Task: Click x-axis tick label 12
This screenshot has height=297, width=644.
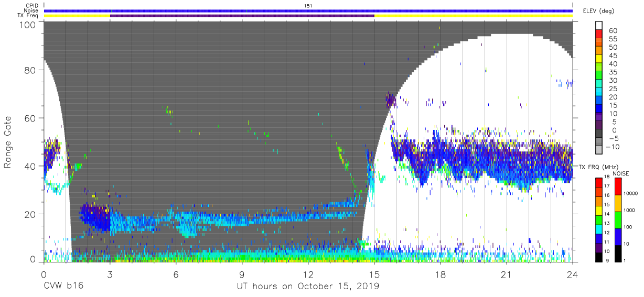Action: [308, 274]
